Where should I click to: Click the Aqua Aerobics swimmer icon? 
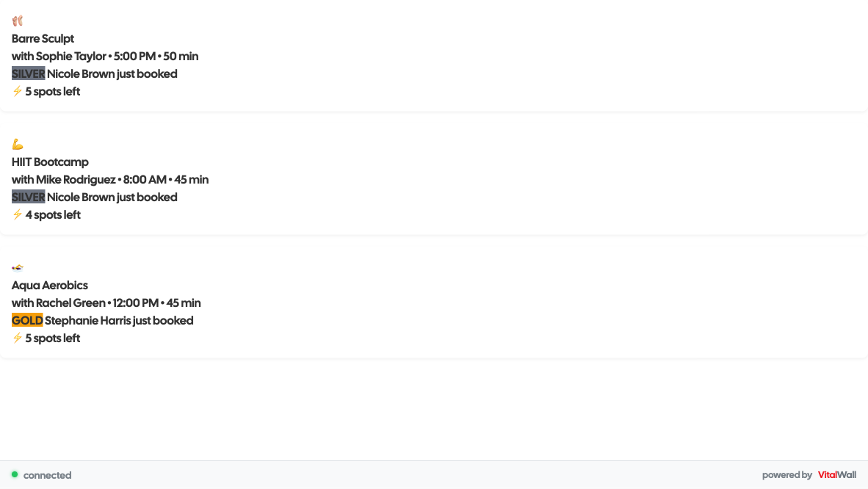click(18, 267)
